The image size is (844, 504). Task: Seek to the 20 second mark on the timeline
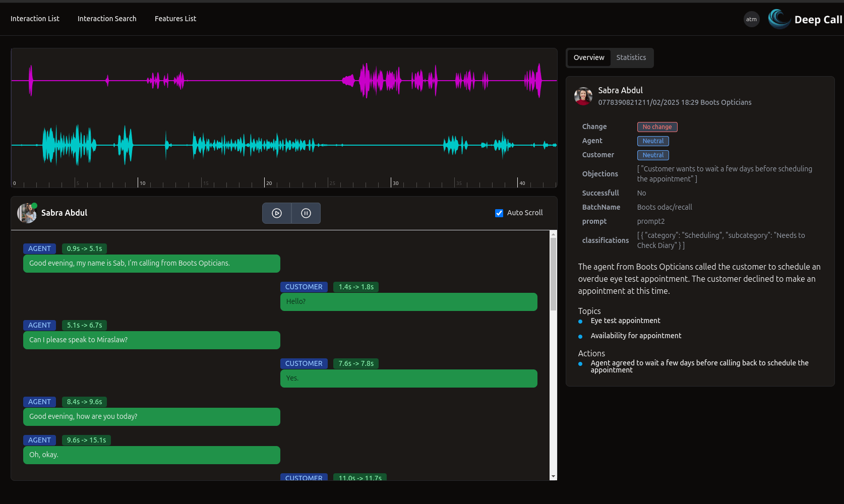point(265,182)
